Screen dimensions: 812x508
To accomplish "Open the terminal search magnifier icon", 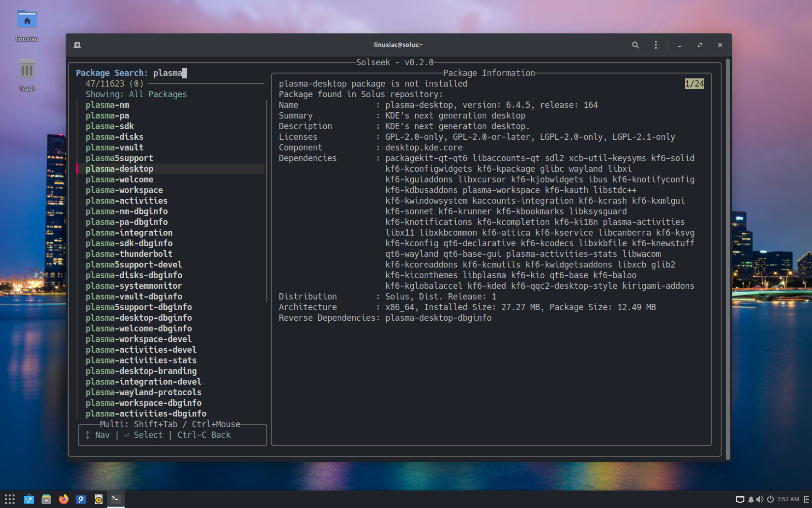I will tap(635, 45).
